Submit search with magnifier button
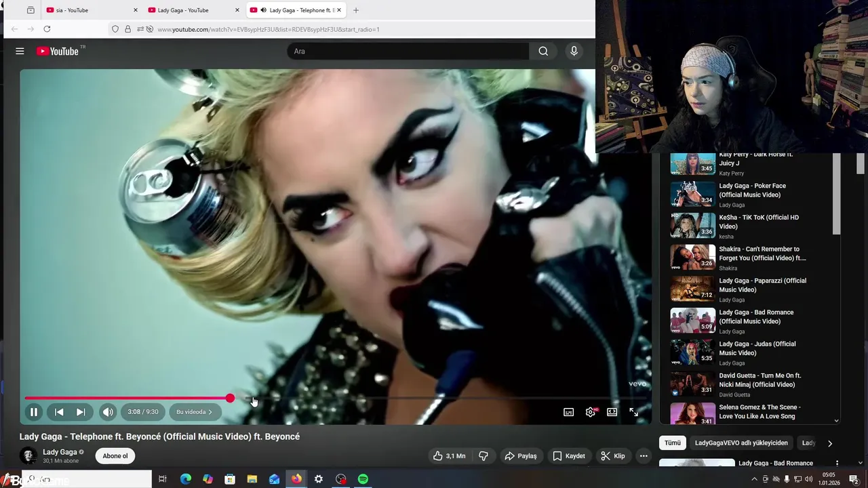868x488 pixels. click(543, 51)
